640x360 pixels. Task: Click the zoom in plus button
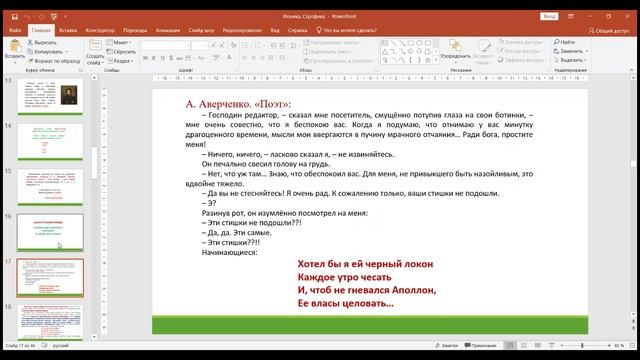[x=609, y=345]
